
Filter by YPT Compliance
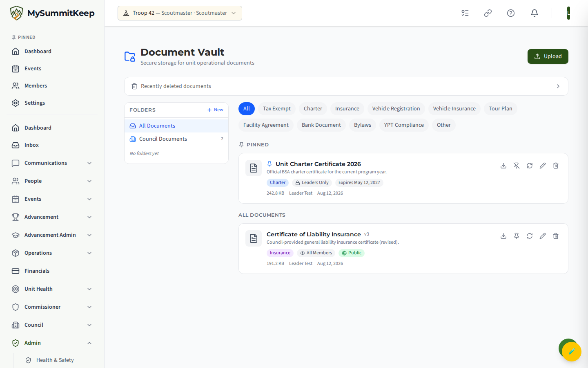coord(404,125)
